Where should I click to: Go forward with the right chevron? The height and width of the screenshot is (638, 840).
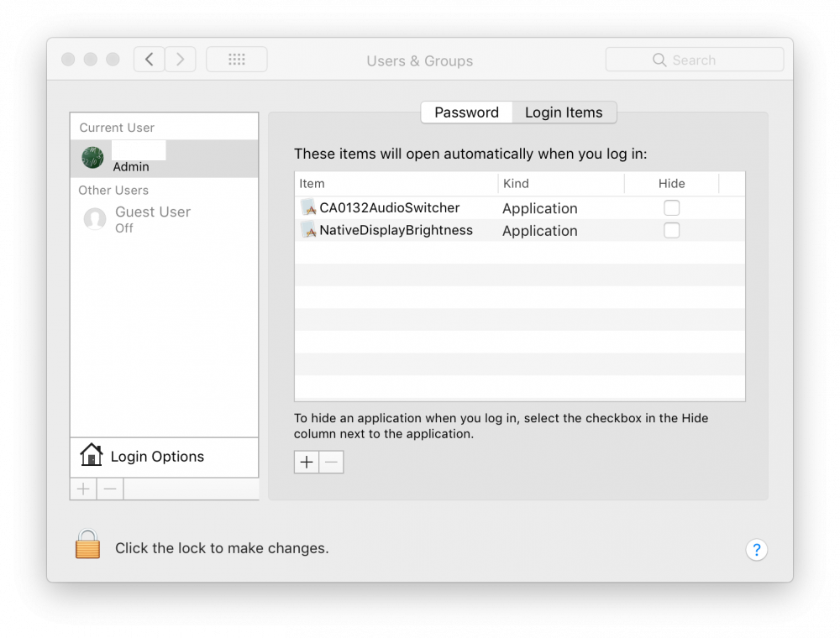point(180,60)
